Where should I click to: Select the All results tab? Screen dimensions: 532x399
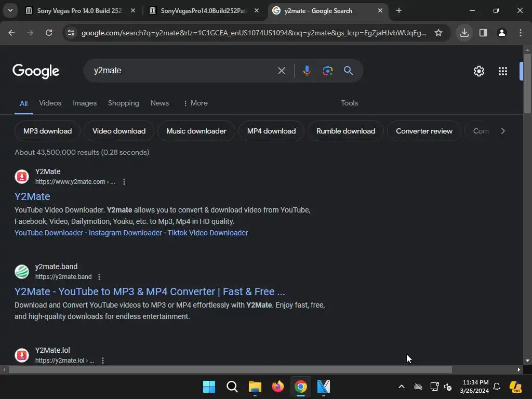(23, 103)
